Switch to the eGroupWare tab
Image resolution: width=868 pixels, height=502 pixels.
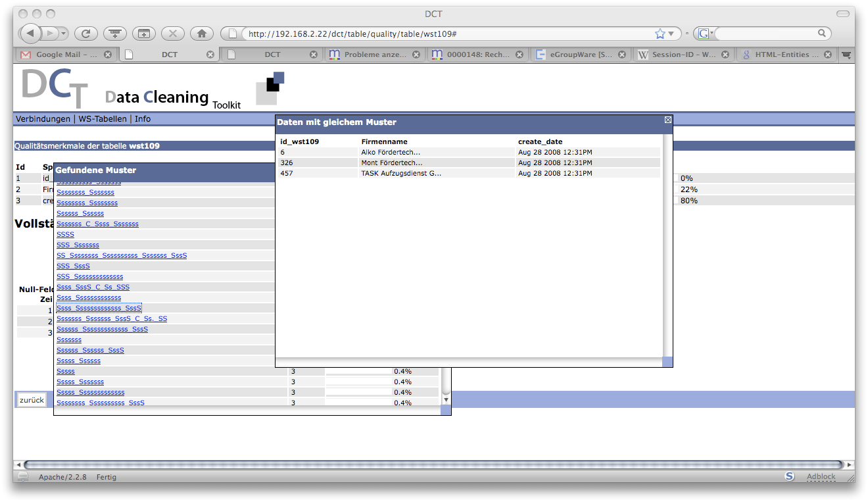click(x=579, y=55)
